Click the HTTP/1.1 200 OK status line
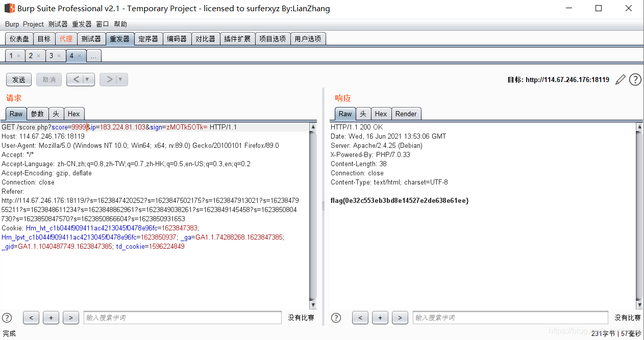644x340 pixels. click(x=357, y=127)
